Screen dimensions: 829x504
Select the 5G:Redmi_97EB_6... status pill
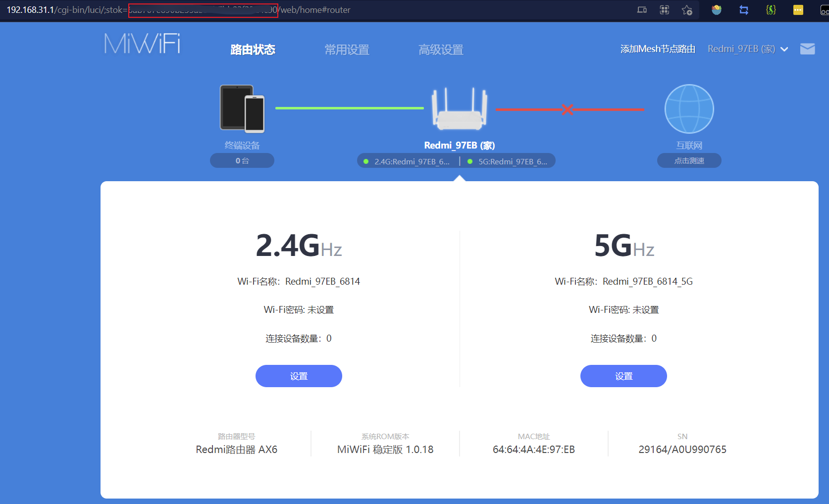(x=508, y=161)
